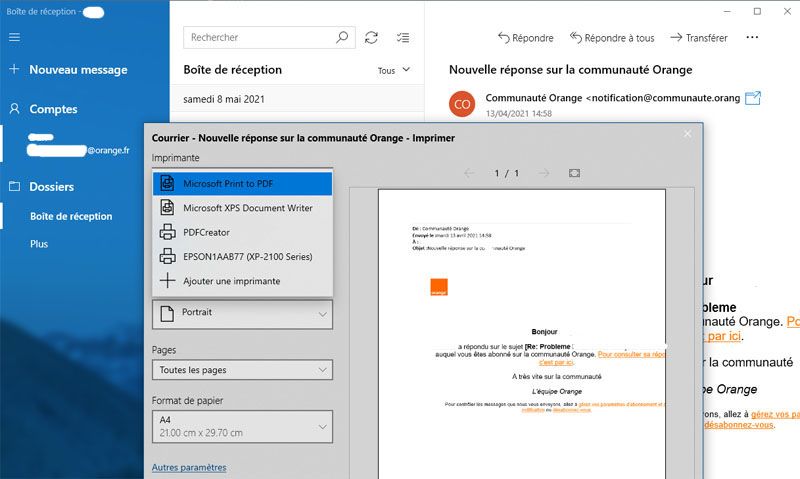Go to previous page in print preview
800x479 pixels.
[x=469, y=173]
